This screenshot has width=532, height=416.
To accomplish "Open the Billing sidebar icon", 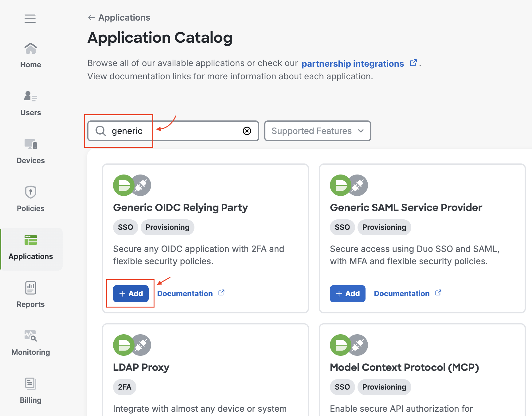I will [x=30, y=384].
